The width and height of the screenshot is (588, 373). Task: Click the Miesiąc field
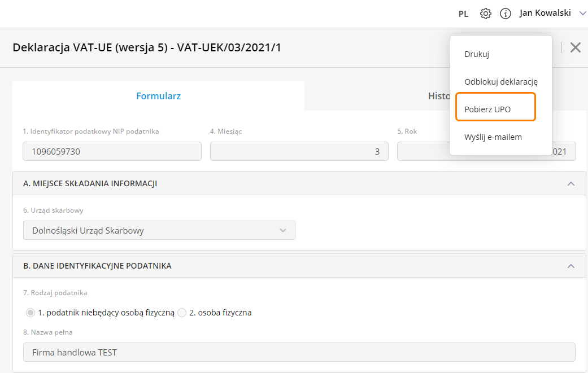[299, 151]
